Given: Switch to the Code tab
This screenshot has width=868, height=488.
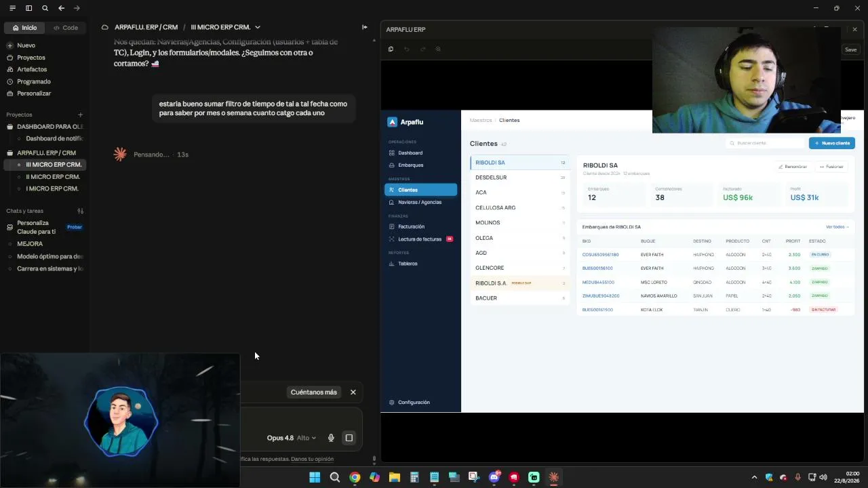Looking at the screenshot, I should (66, 28).
